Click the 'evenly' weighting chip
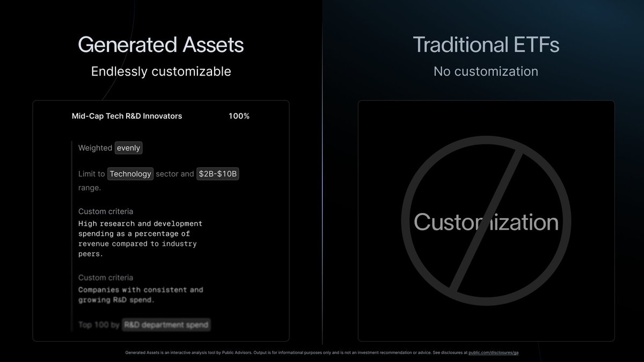The image size is (644, 362). coord(128,148)
